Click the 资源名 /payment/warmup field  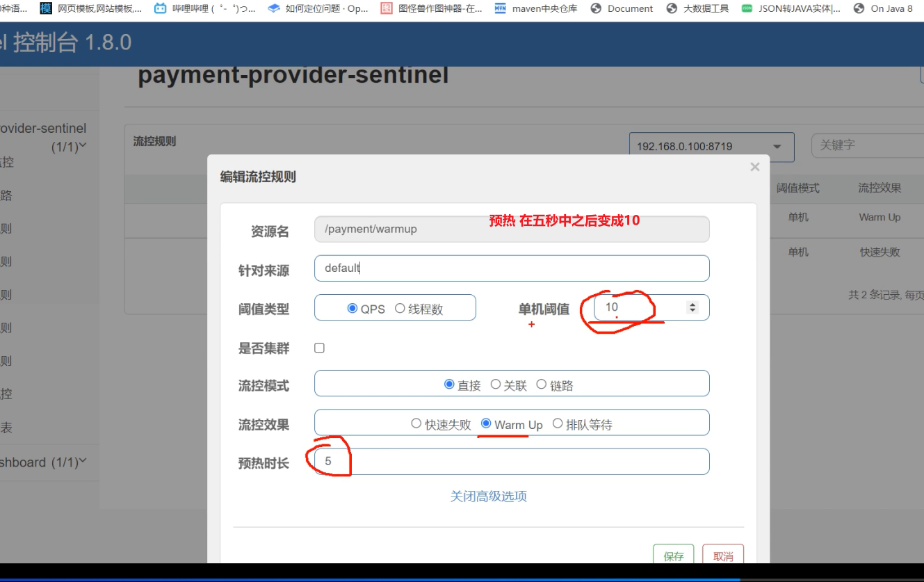[x=512, y=229]
